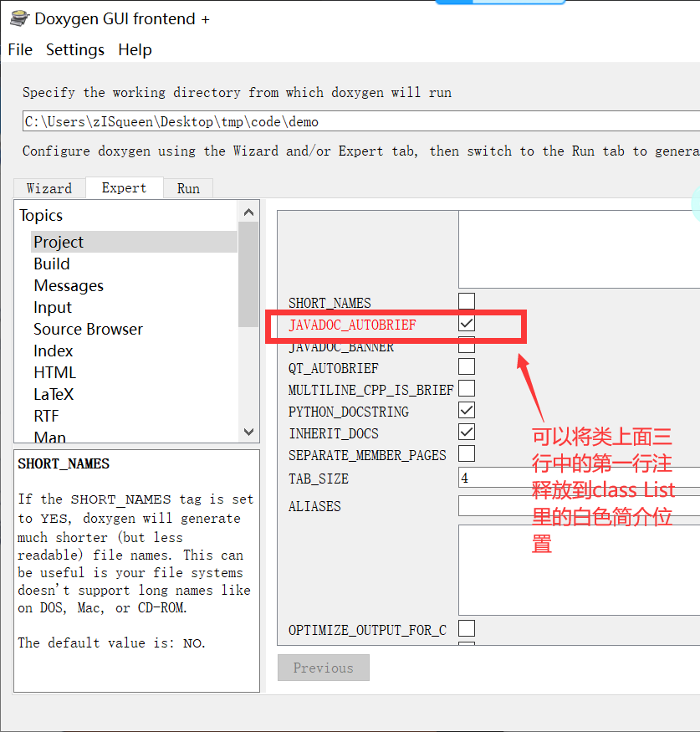Click the Topics list scroll-up arrow
Image resolution: width=700 pixels, height=732 pixels.
(248, 212)
